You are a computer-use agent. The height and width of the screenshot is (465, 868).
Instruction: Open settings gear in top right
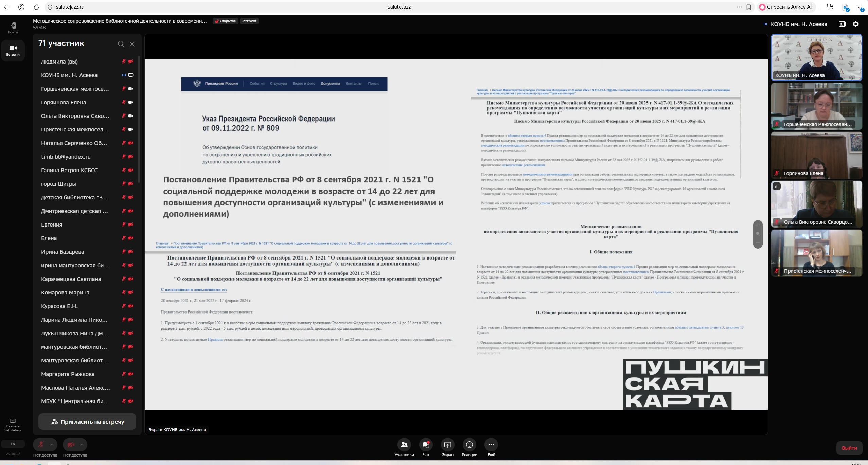[x=855, y=24]
